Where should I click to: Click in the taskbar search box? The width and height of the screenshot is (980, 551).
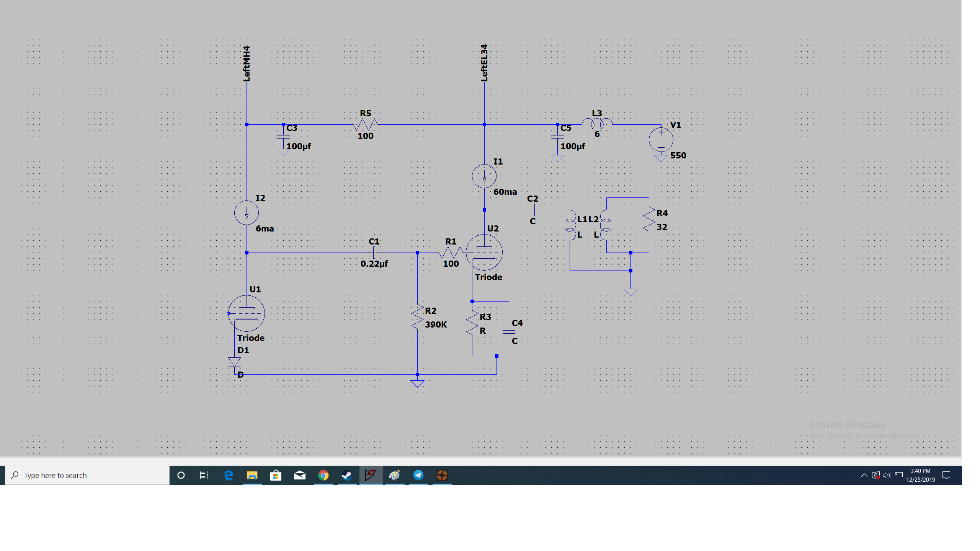87,475
